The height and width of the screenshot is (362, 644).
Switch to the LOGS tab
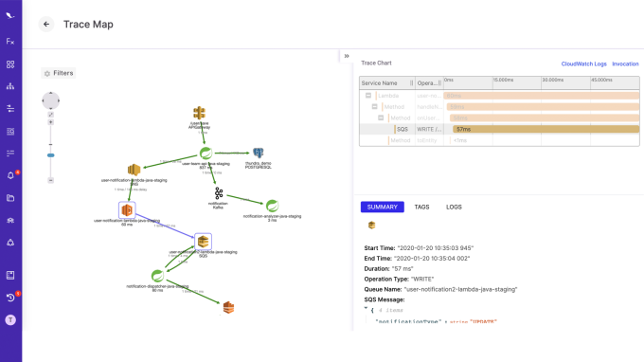click(x=454, y=208)
